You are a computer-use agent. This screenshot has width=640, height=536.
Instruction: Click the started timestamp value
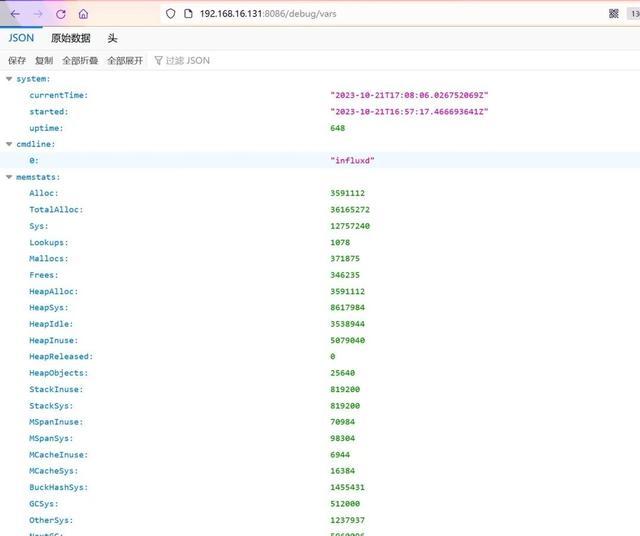(x=409, y=111)
